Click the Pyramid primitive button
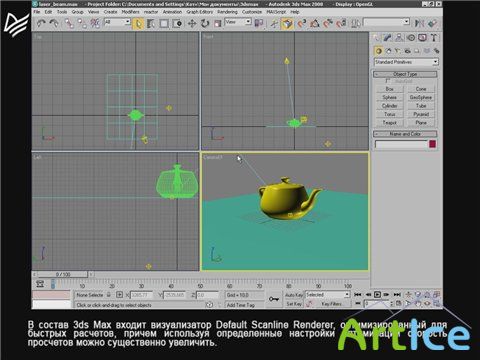This screenshot has width=480, height=360. coord(421,114)
